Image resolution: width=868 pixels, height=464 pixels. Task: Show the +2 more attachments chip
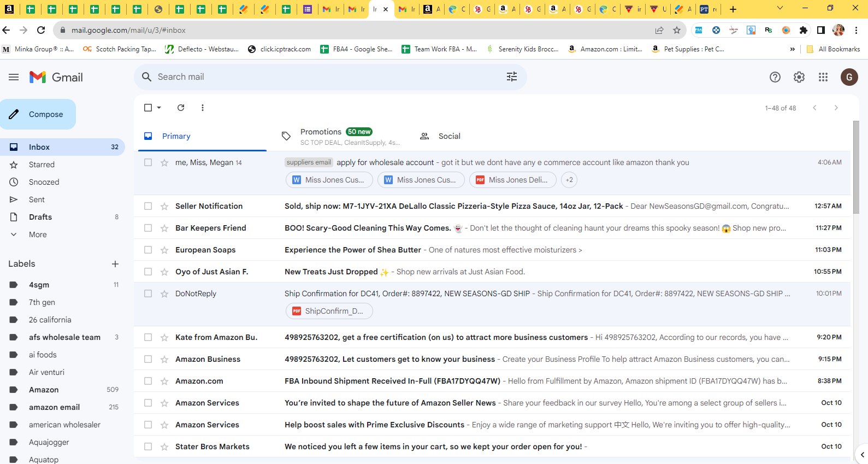(x=569, y=180)
